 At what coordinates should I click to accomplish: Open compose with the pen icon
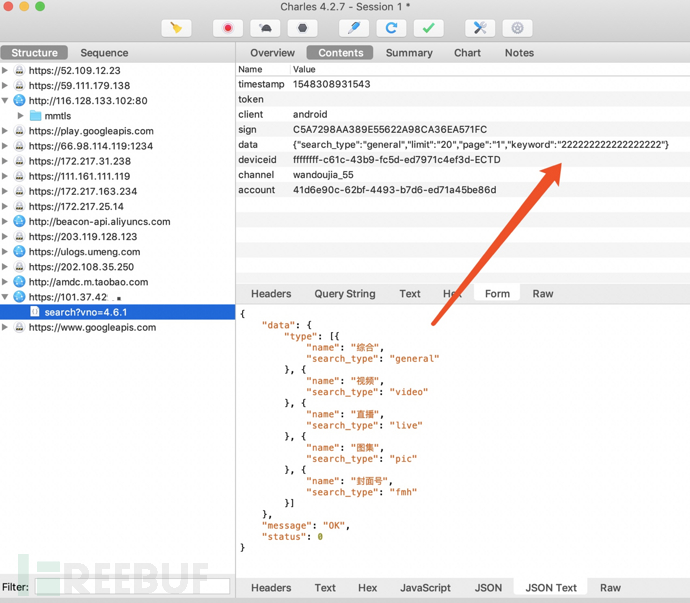(x=354, y=29)
